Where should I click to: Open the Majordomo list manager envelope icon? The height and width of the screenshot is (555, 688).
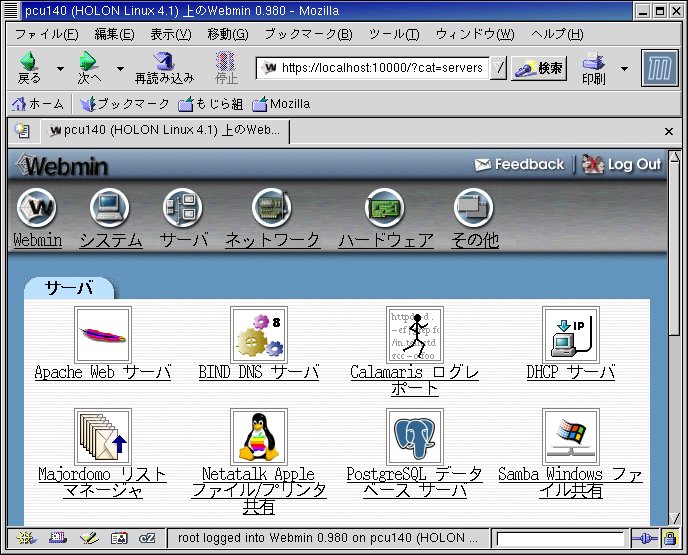[x=103, y=437]
